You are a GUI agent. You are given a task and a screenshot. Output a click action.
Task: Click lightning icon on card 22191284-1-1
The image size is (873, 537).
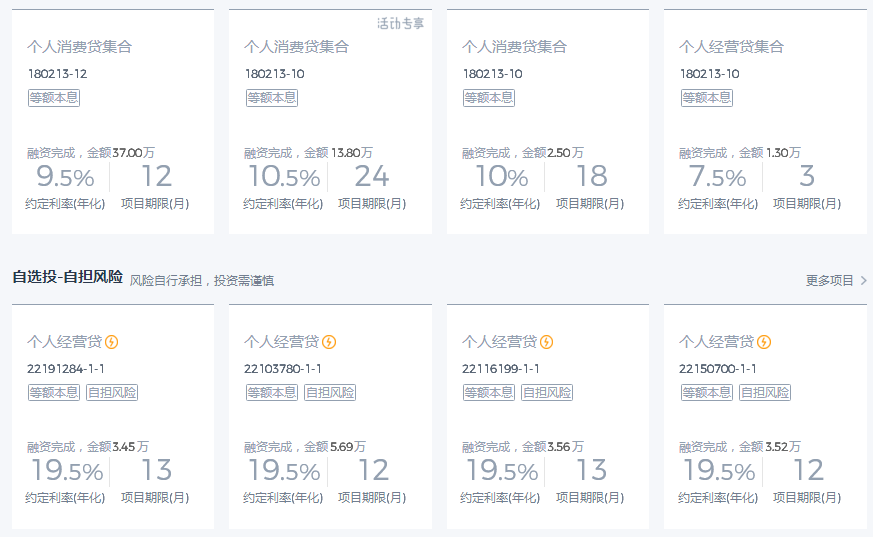111,342
